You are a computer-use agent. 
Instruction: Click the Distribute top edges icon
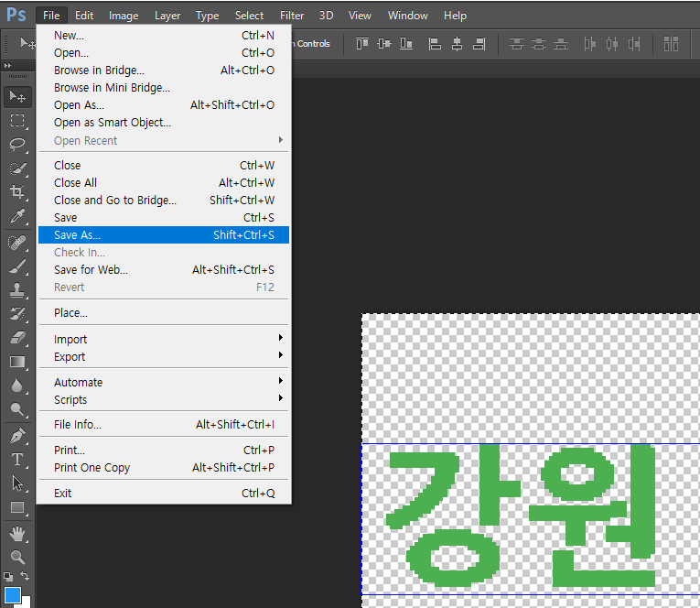click(x=516, y=44)
